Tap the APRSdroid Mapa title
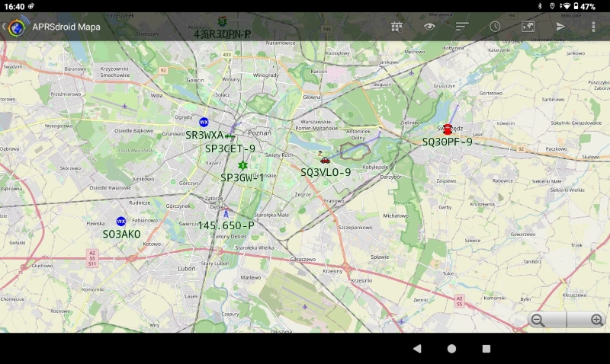 tap(66, 27)
